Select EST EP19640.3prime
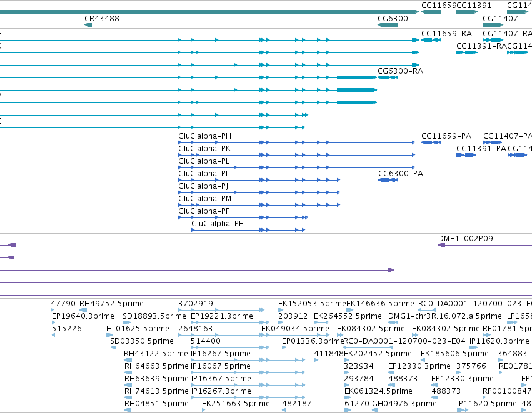 coord(54,322)
